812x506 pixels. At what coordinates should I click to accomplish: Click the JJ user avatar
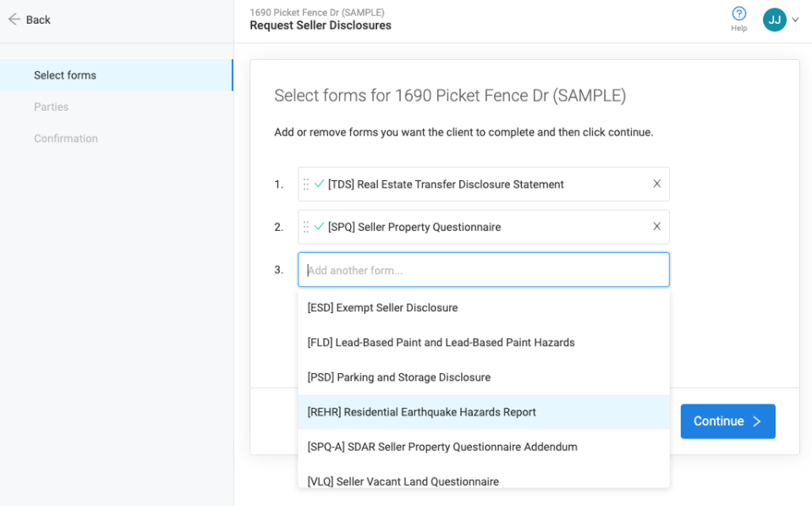coord(774,20)
